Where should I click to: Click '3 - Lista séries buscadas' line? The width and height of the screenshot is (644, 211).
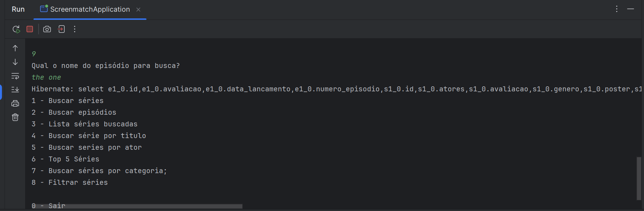pos(85,124)
